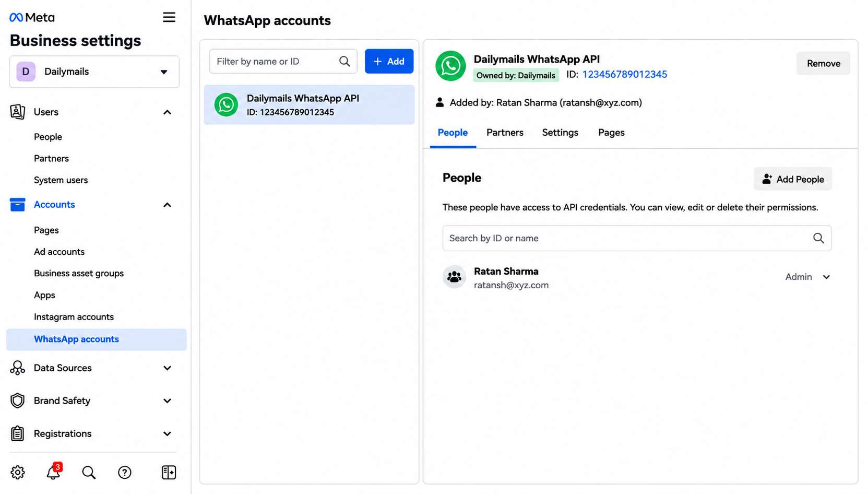Click the Registrations clipboard icon
The height and width of the screenshot is (494, 868).
pos(17,433)
